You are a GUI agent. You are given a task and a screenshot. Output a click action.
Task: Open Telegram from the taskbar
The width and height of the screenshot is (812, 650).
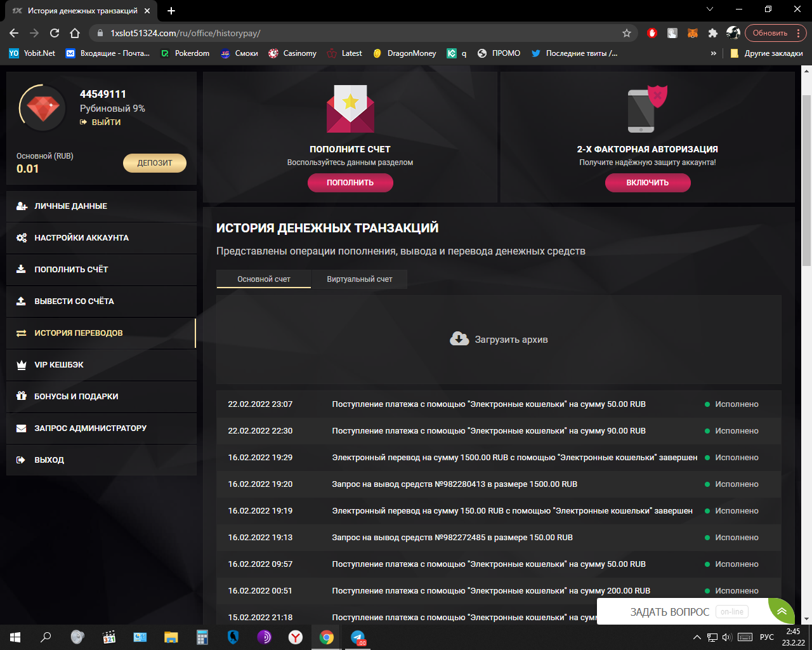(358, 637)
